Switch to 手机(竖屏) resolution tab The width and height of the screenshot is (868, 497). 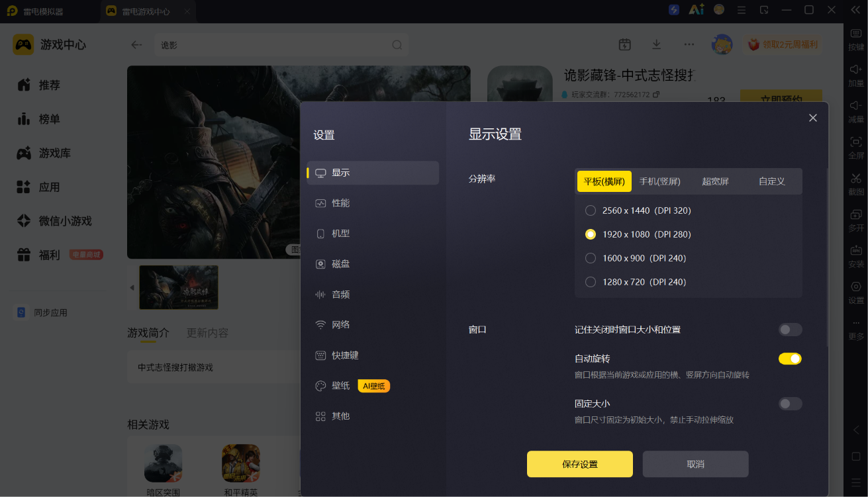(660, 181)
